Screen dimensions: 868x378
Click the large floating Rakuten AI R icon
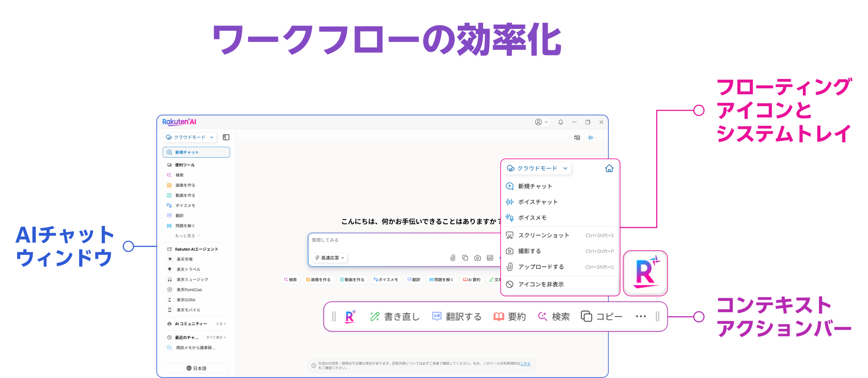[645, 273]
